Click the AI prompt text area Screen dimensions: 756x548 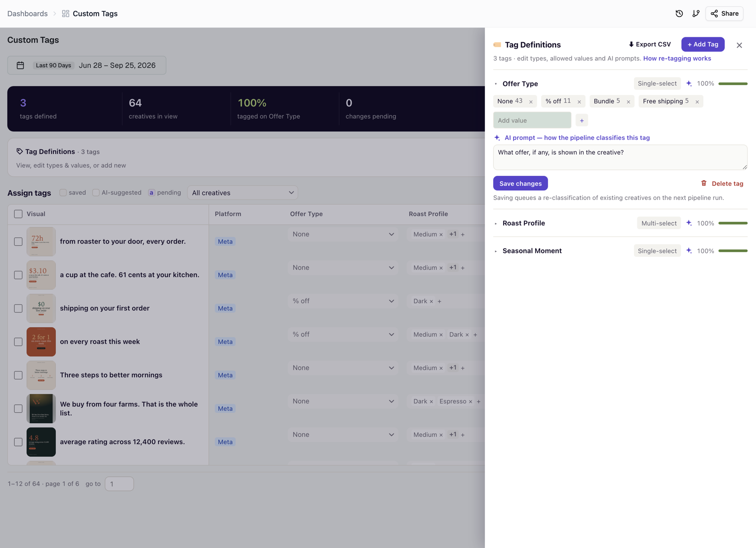[x=620, y=157]
